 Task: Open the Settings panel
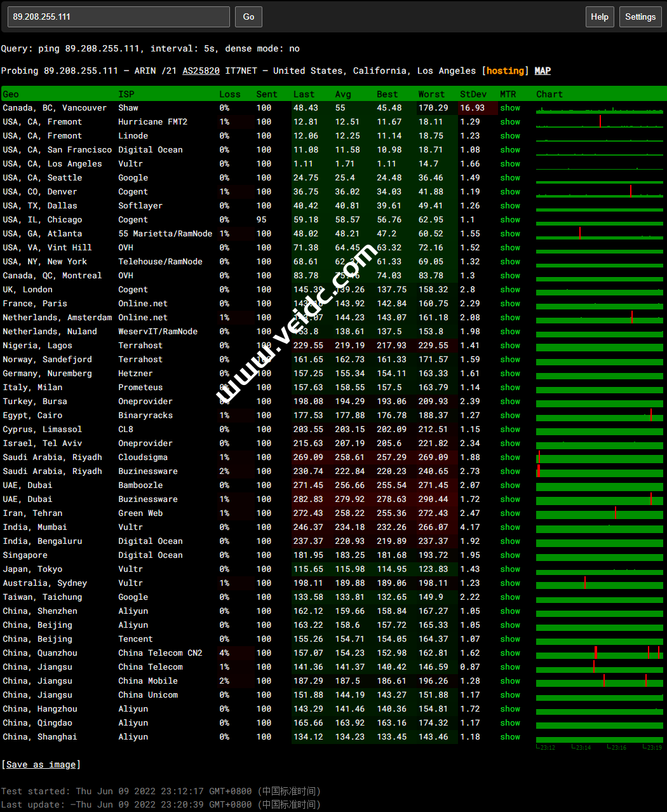coord(640,17)
